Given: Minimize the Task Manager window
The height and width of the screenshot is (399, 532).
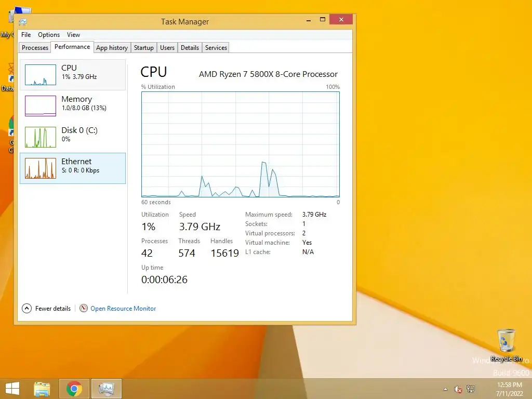Looking at the screenshot, I should (309, 20).
